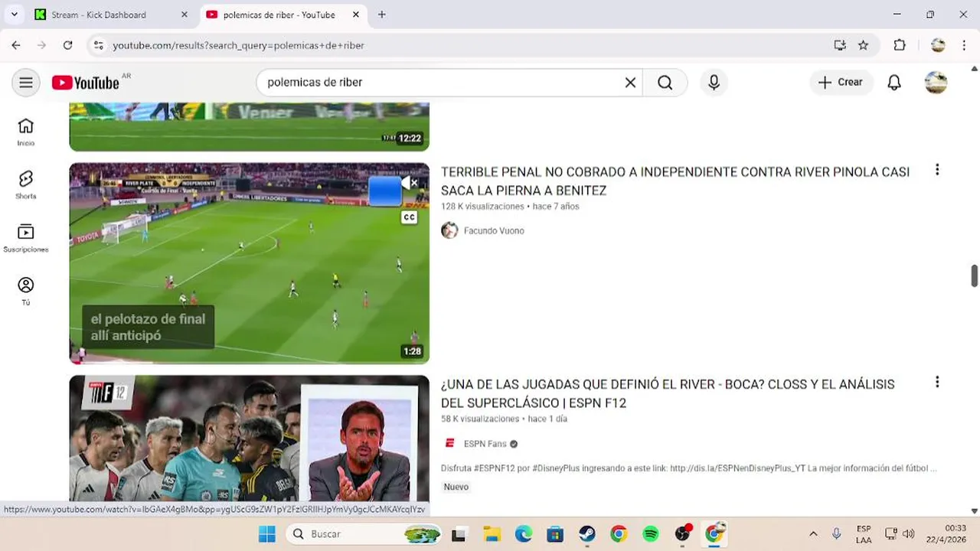Open the Chrome profile avatar
Viewport: 980px width, 551px height.
pos(938,45)
